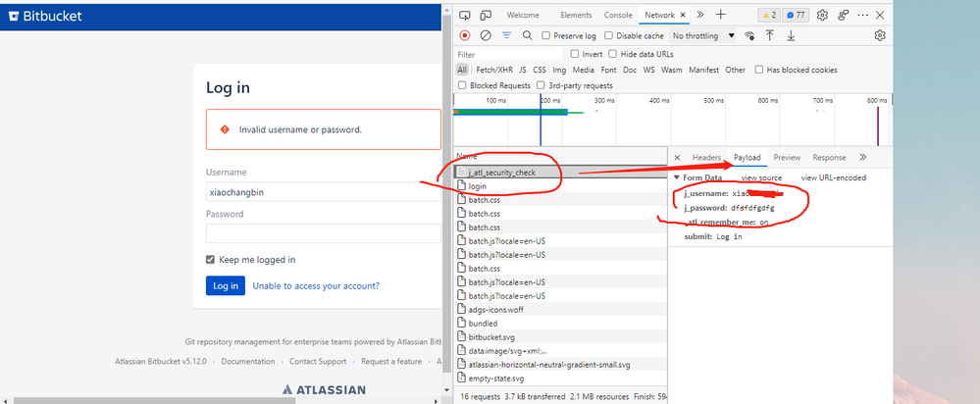Filter requests by Img type
980x404 pixels.
[559, 70]
